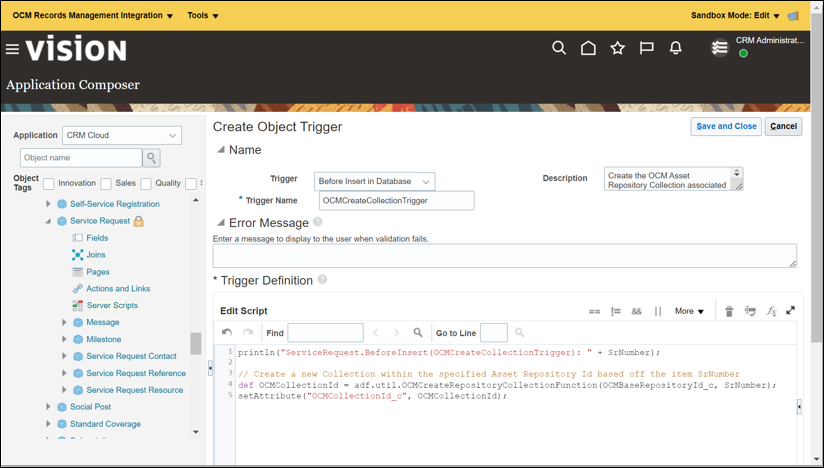Expand the Milestone tree node
Viewport: 824px width, 468px height.
tap(64, 339)
